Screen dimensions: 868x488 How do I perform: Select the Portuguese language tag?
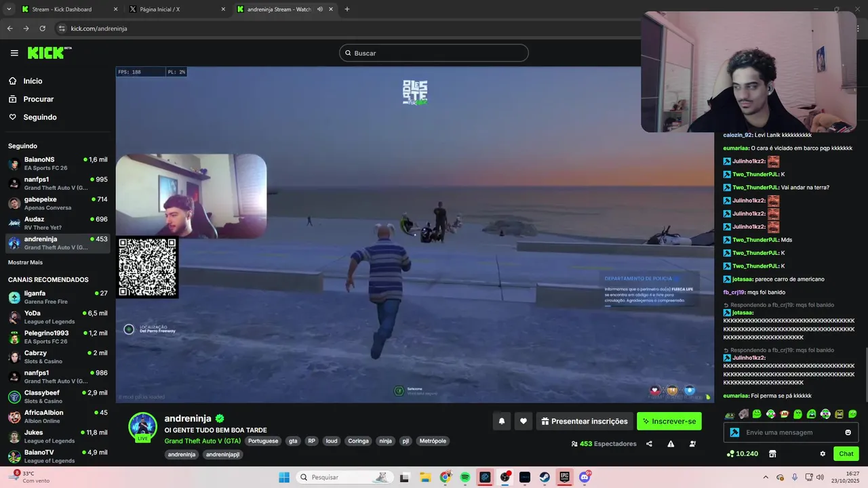point(263,441)
